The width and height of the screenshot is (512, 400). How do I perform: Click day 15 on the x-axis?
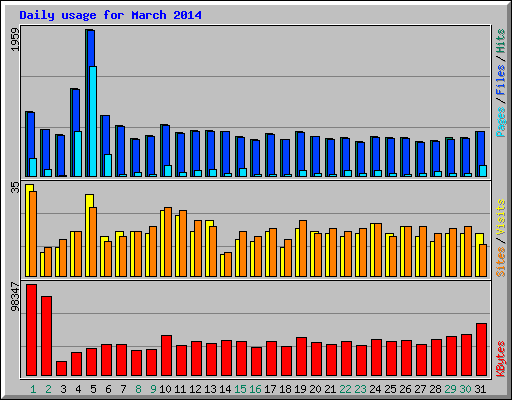(240, 389)
